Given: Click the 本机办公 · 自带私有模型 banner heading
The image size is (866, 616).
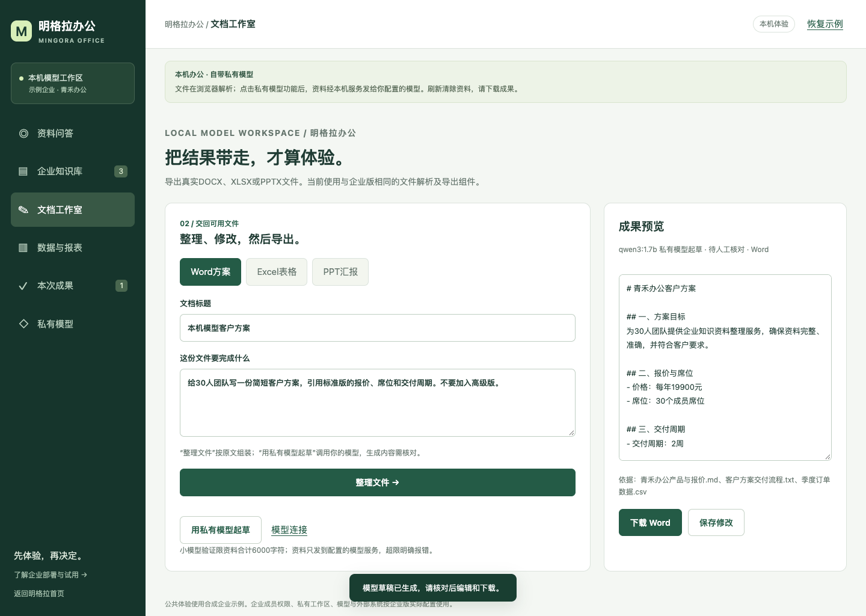Looking at the screenshot, I should (x=214, y=75).
